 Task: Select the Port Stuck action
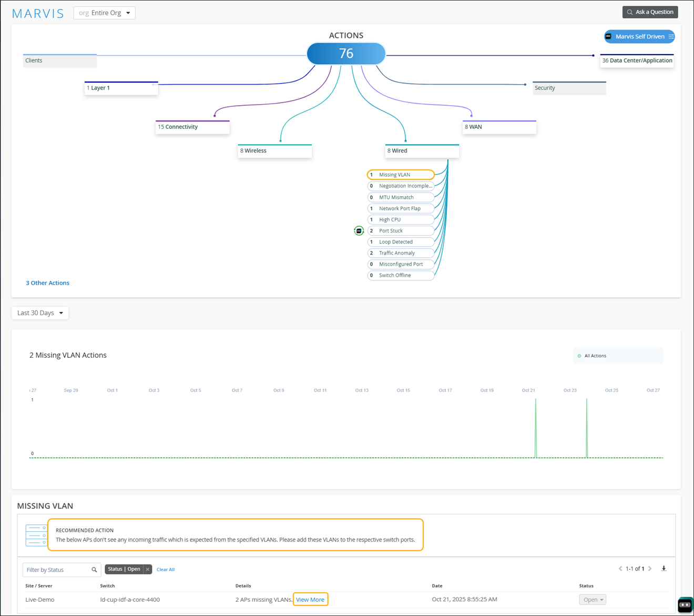[x=401, y=230]
